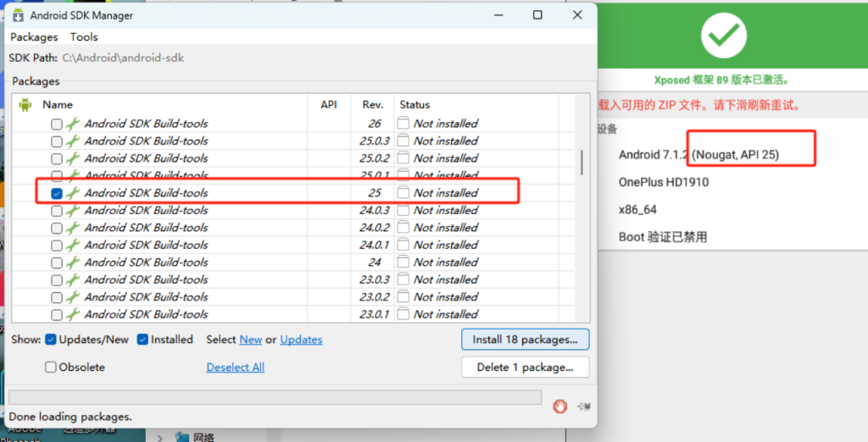The height and width of the screenshot is (442, 868).
Task: Enable the Obsolete filter checkbox
Action: coord(50,367)
